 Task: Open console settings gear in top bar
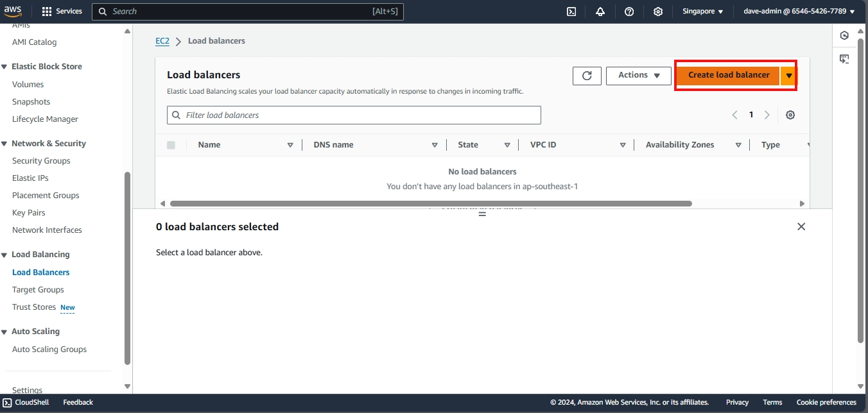[658, 12]
